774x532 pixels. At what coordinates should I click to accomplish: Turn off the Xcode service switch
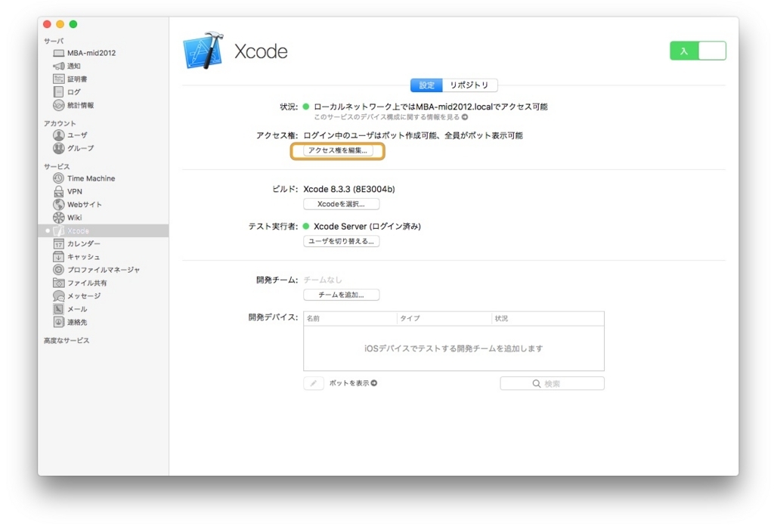coord(697,50)
